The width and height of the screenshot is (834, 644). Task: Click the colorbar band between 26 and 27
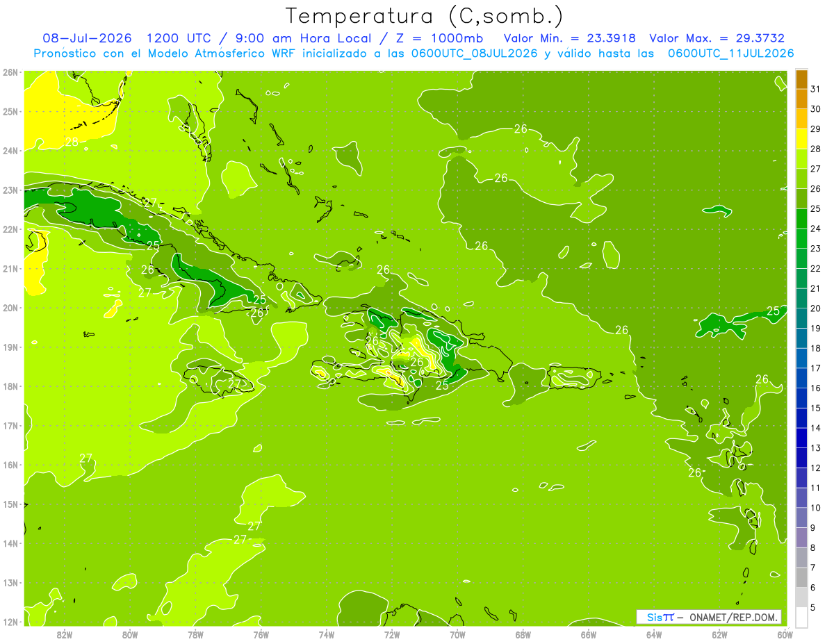[x=801, y=179]
